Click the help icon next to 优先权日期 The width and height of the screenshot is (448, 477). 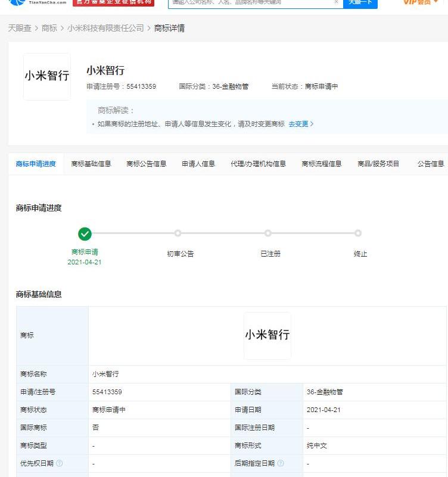60,463
